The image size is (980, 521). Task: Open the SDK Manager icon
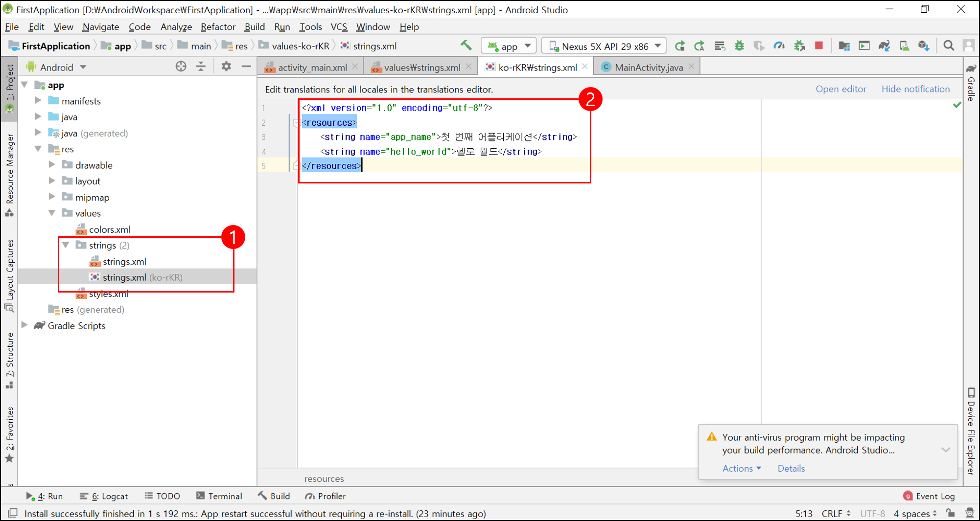924,46
